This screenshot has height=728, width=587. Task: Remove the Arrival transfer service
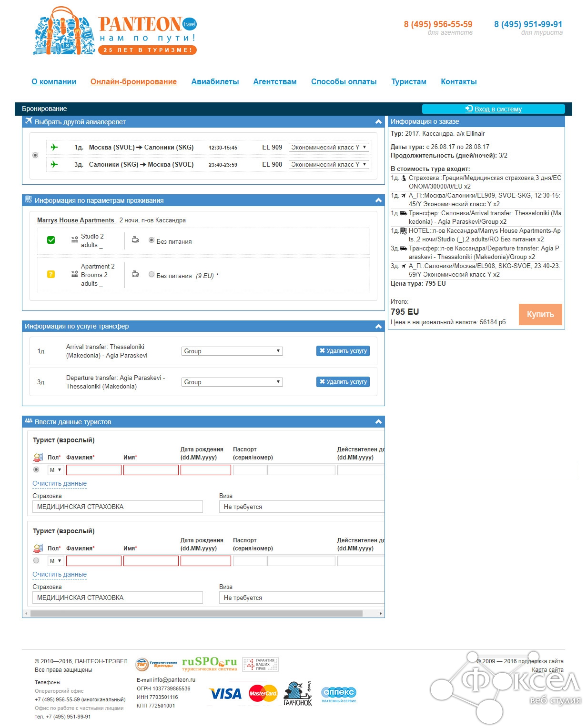click(x=343, y=351)
